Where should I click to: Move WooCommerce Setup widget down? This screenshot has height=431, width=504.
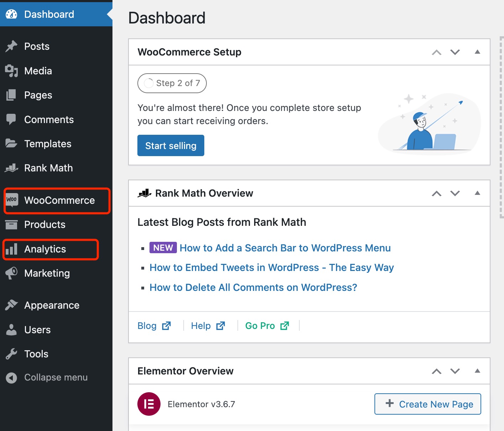pos(455,52)
